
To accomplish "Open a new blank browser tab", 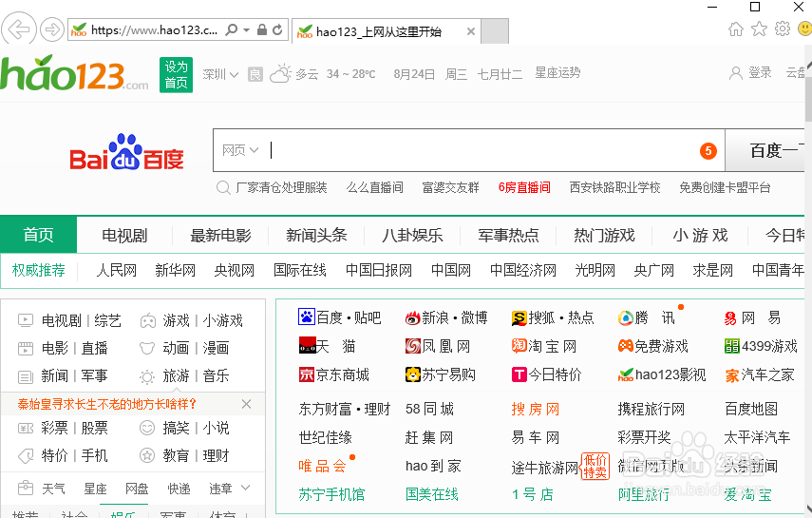I will point(495,31).
